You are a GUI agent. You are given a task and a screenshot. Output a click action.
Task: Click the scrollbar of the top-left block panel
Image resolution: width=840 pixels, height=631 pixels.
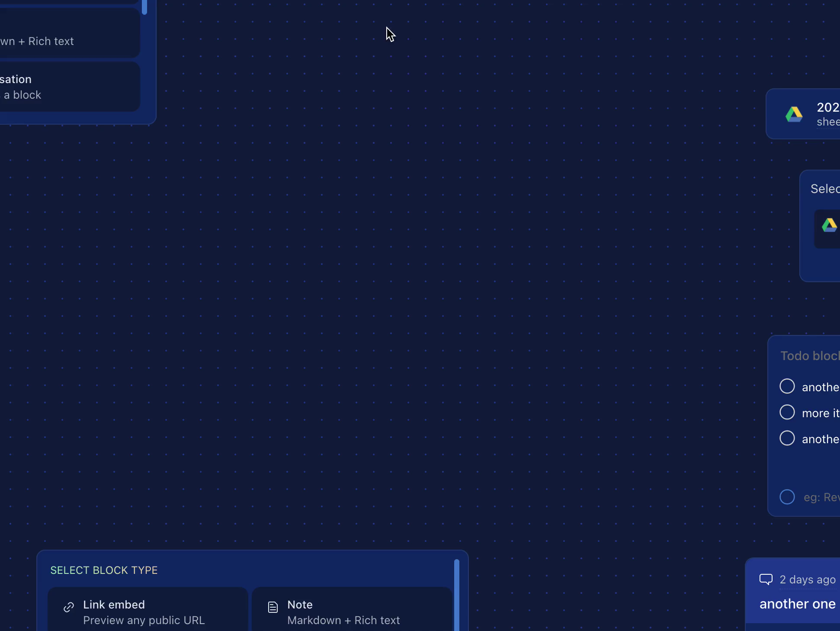pos(144,7)
